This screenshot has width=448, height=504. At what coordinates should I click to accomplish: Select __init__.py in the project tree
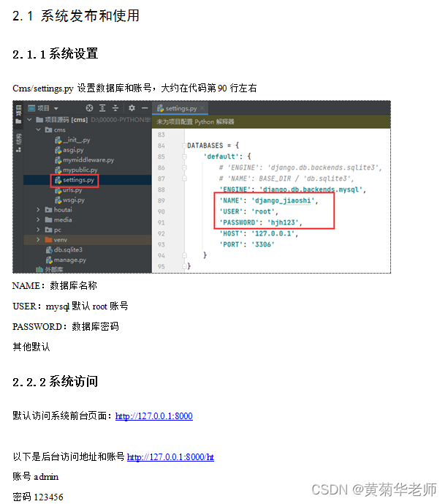click(x=77, y=140)
